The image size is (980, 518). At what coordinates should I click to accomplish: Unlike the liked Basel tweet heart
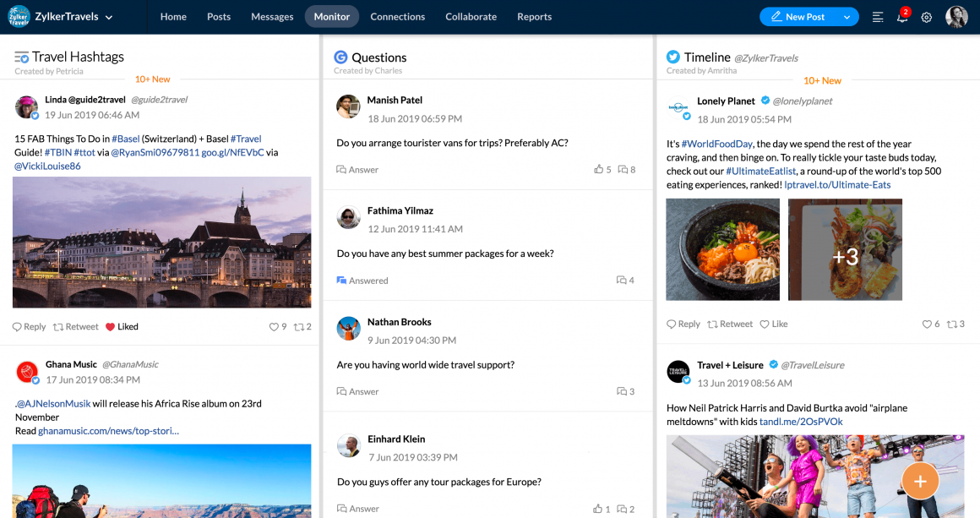click(111, 327)
